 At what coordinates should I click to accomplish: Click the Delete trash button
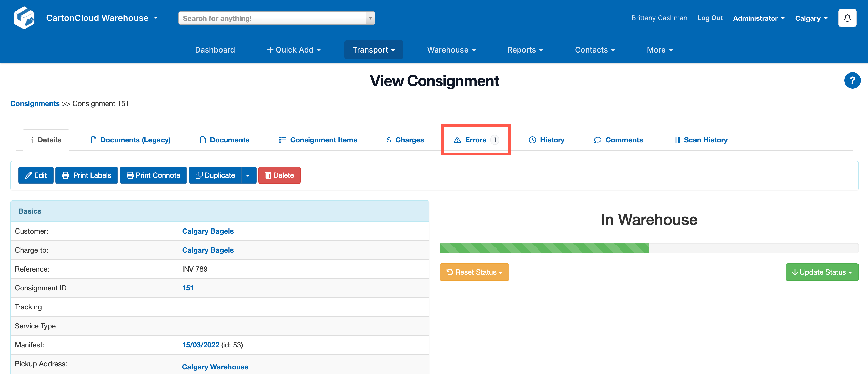coord(279,175)
